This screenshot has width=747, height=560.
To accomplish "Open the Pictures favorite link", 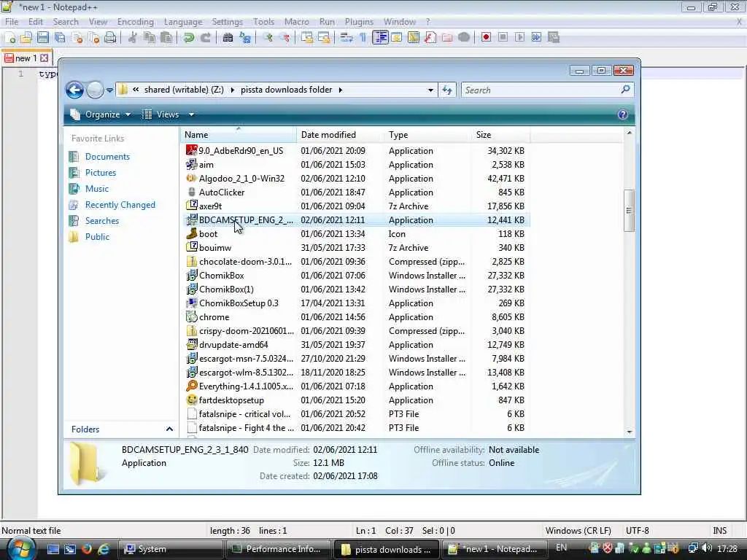I will (x=101, y=172).
